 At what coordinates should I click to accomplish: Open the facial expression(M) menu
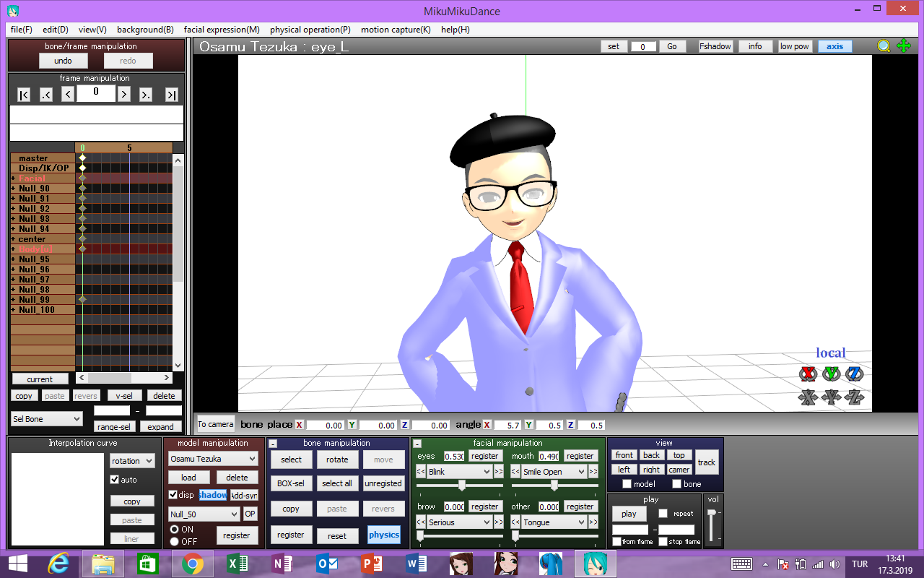pos(222,30)
